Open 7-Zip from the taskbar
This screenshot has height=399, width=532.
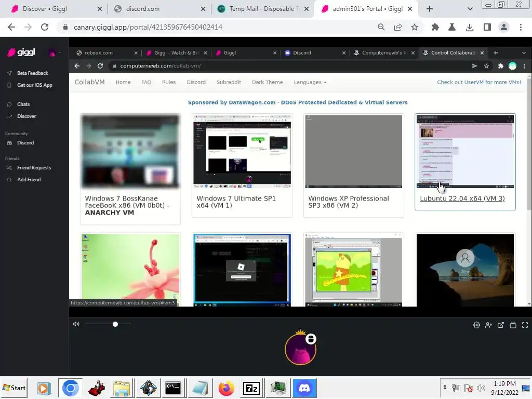coord(251,388)
